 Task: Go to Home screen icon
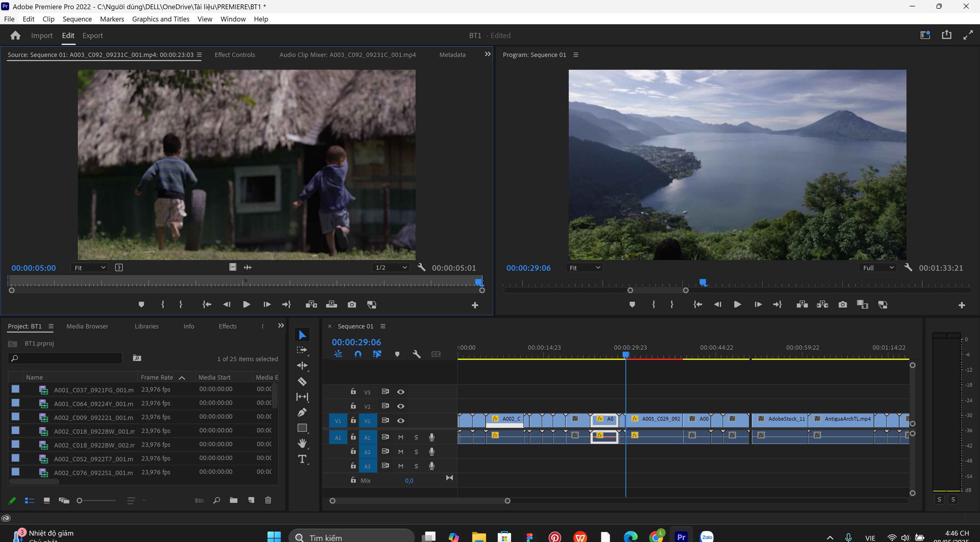click(15, 36)
